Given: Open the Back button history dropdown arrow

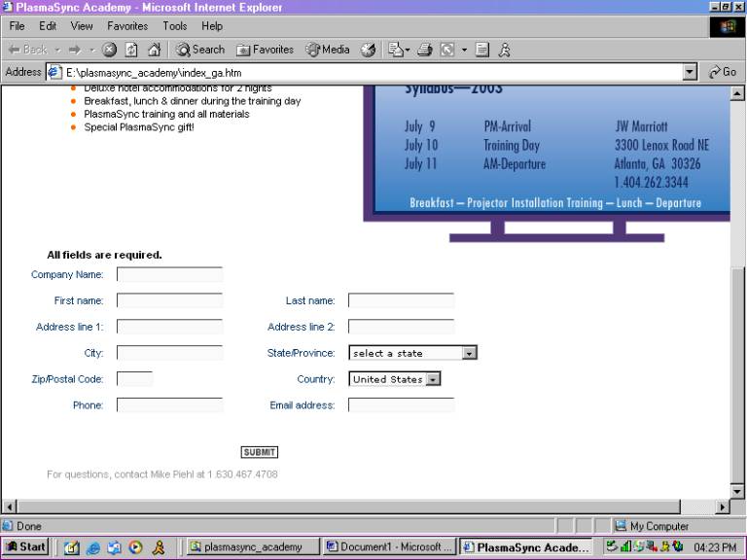Looking at the screenshot, I should [57, 50].
